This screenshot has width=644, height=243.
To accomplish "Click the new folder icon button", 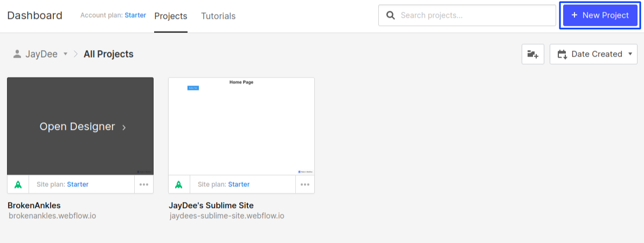I will pos(532,54).
